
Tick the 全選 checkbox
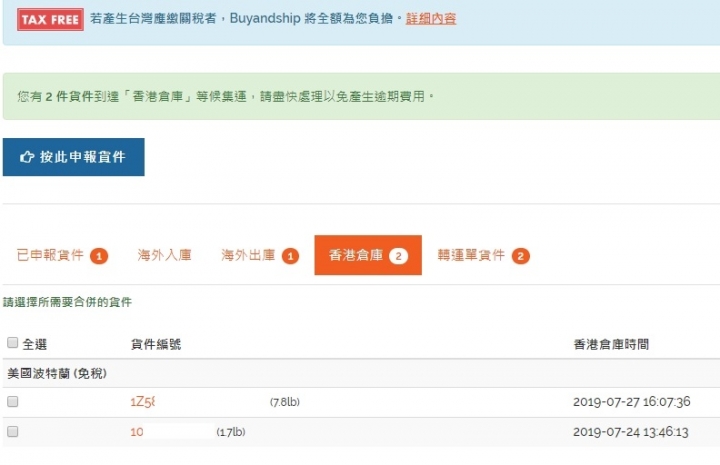coord(12,342)
